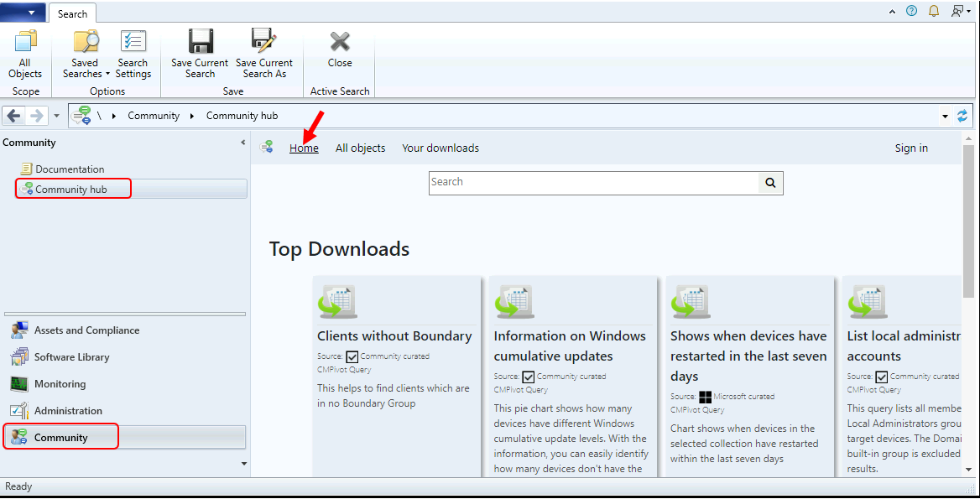Screen dimensions: 980x499
Task: Collapse the Community navigation pane
Action: pyautogui.click(x=243, y=143)
